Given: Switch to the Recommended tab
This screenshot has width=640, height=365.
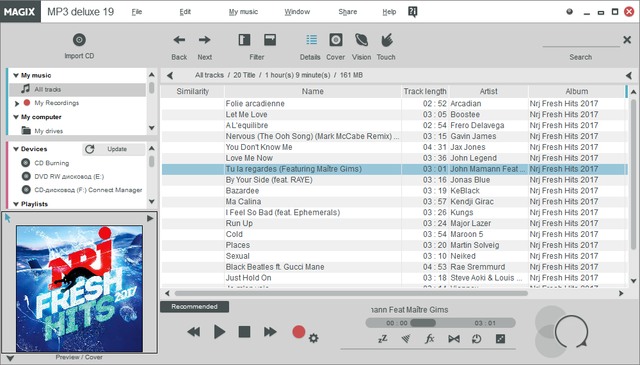Looking at the screenshot, I should tap(194, 307).
